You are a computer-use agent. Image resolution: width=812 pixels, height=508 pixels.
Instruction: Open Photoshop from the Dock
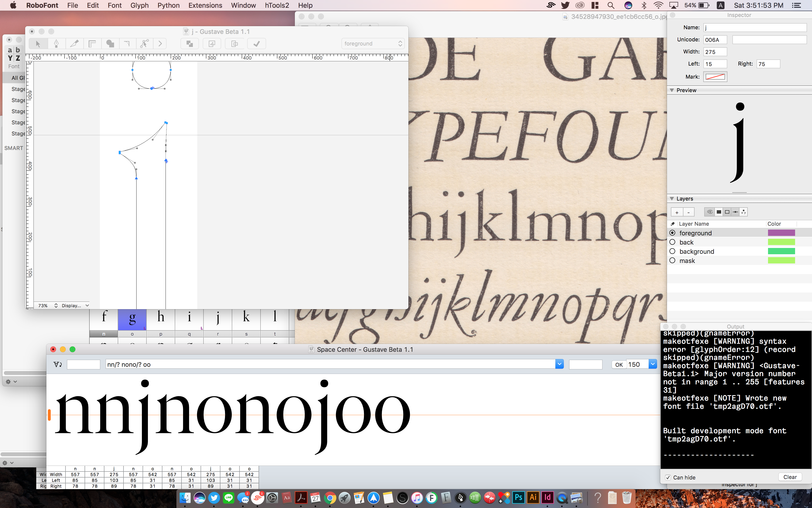point(518,497)
